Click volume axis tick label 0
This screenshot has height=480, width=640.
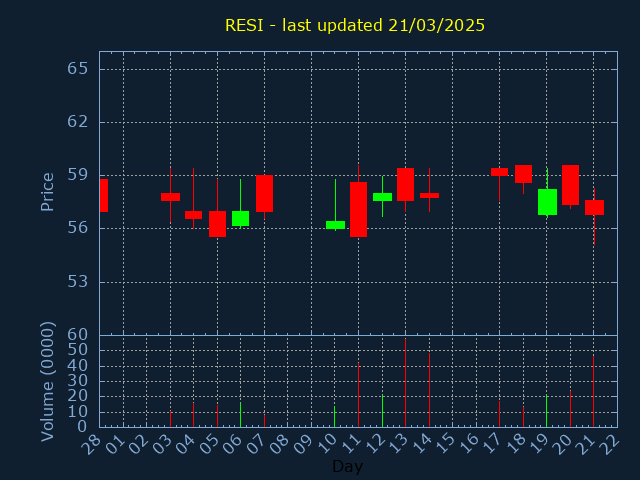coord(82,427)
